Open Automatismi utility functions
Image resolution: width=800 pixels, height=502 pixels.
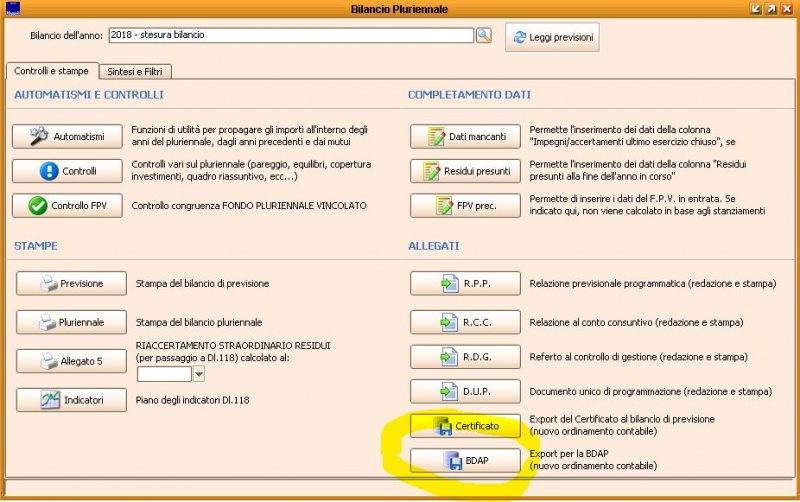[66, 137]
